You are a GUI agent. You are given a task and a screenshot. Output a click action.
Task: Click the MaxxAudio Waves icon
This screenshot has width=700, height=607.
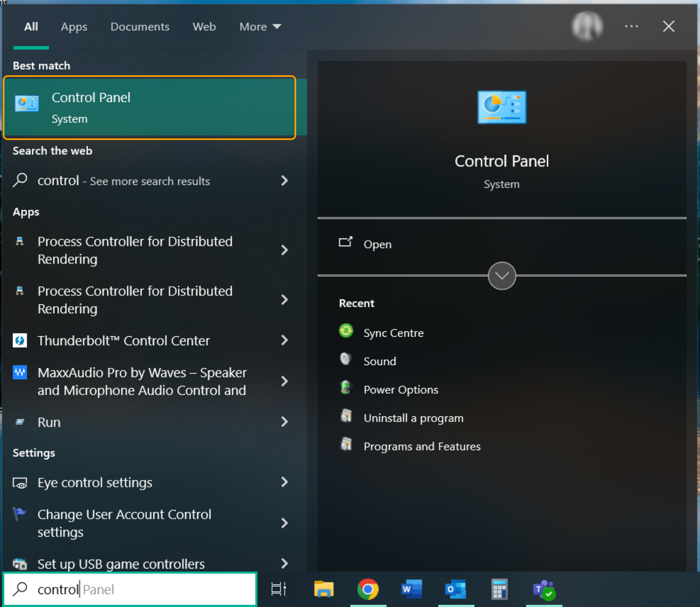20,372
